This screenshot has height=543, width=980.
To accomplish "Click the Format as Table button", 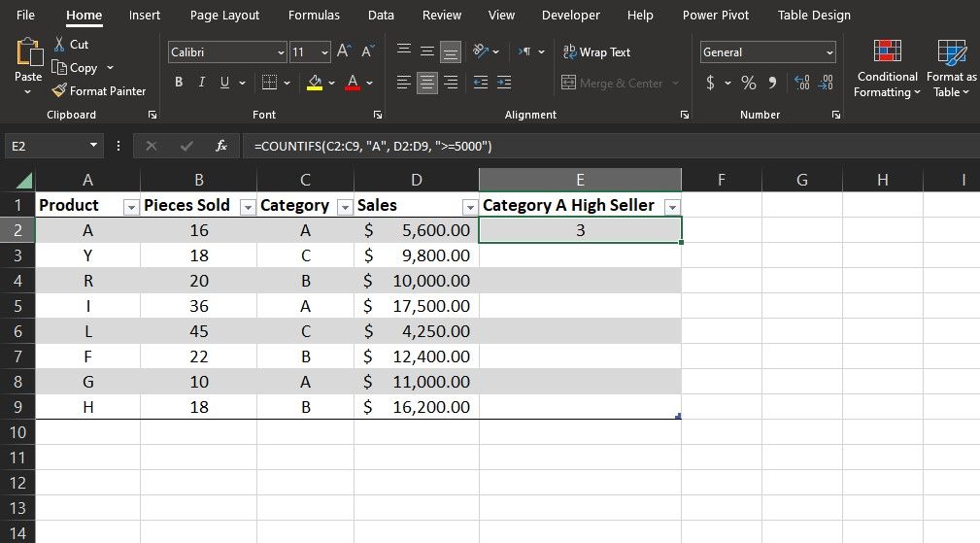I will [951, 52].
